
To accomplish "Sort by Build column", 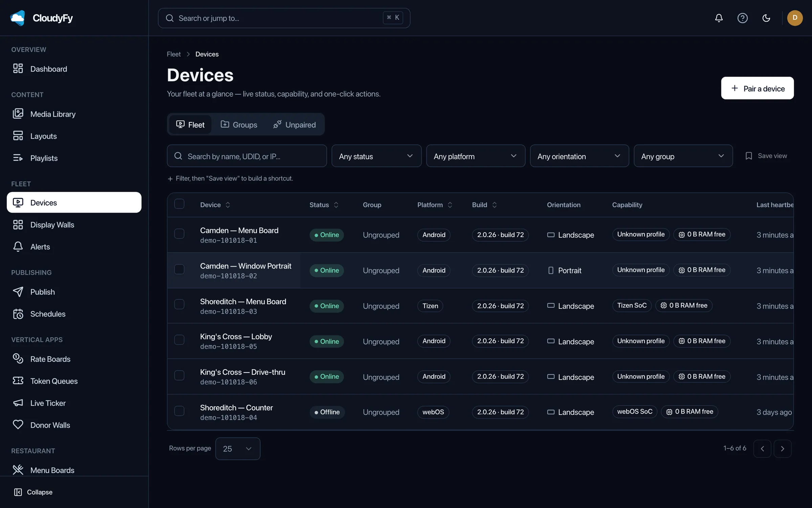I will [x=484, y=205].
